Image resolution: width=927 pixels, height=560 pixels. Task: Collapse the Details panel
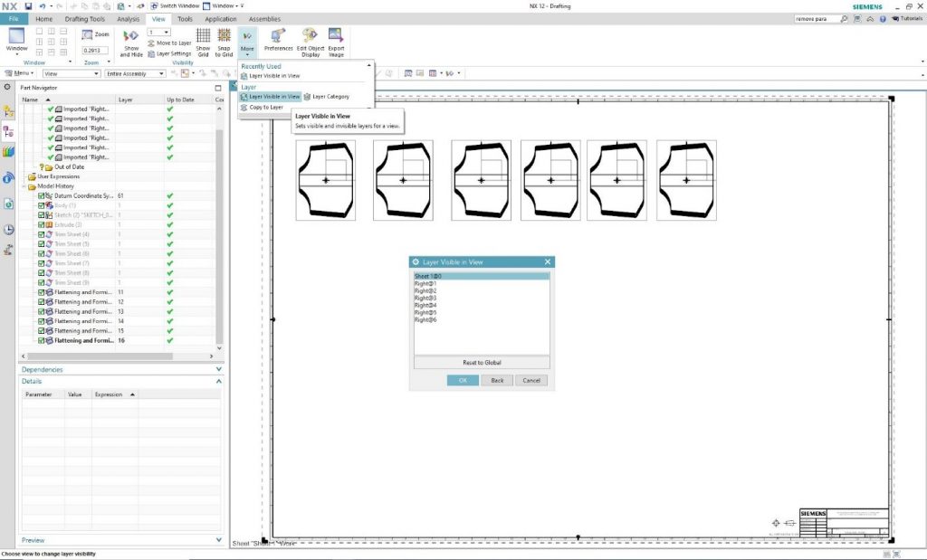(219, 382)
